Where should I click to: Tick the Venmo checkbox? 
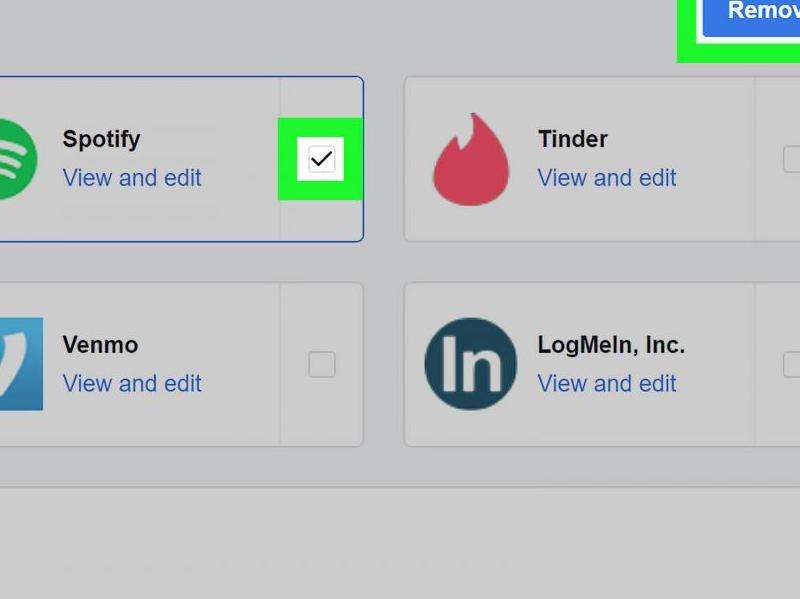(x=321, y=364)
